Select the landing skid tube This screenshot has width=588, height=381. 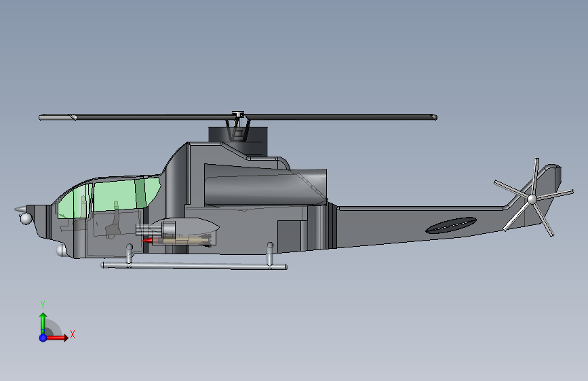(194, 266)
